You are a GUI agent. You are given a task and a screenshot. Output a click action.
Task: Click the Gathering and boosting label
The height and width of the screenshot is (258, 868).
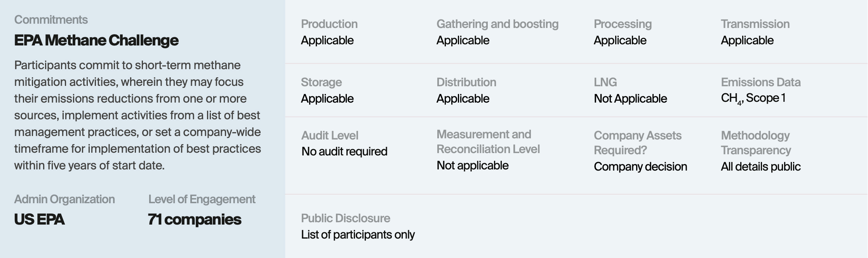(497, 24)
